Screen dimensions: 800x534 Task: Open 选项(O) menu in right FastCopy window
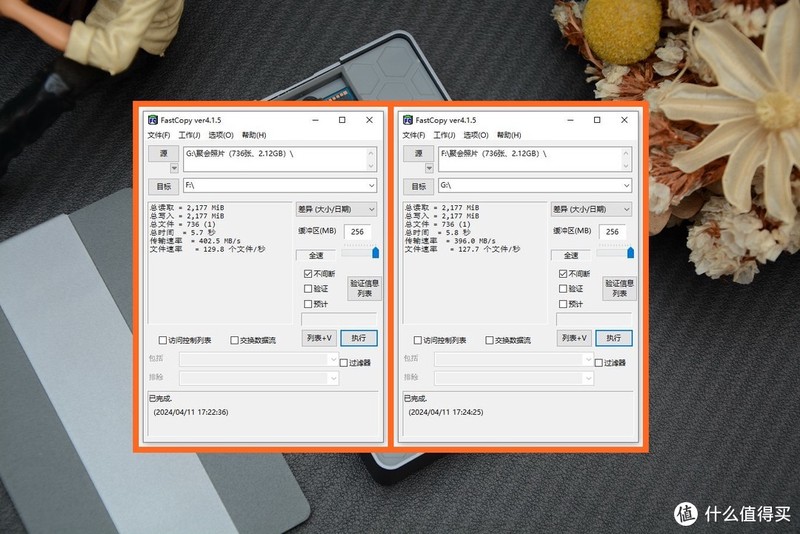[476, 135]
